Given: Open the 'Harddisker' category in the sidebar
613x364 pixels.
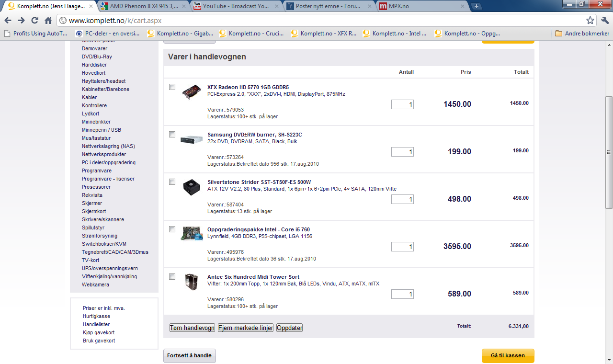Looking at the screenshot, I should click(94, 65).
